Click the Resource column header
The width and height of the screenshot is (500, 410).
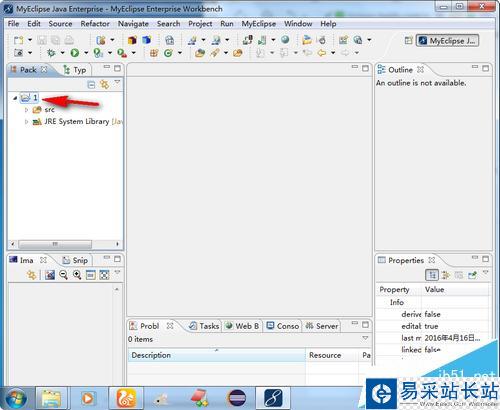coord(332,355)
